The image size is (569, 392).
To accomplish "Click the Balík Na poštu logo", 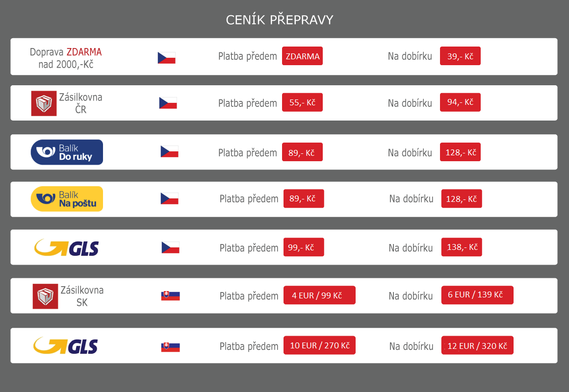I will [x=67, y=199].
